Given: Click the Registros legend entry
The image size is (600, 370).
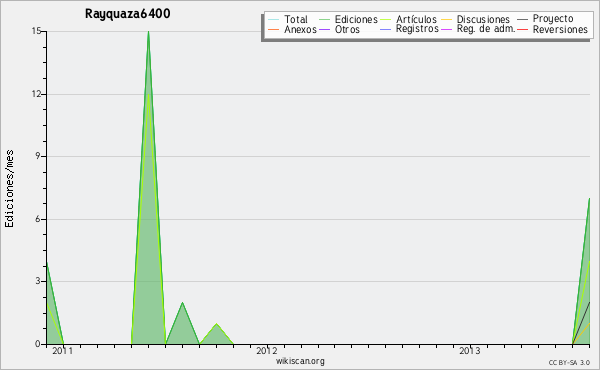Looking at the screenshot, I should [x=417, y=29].
